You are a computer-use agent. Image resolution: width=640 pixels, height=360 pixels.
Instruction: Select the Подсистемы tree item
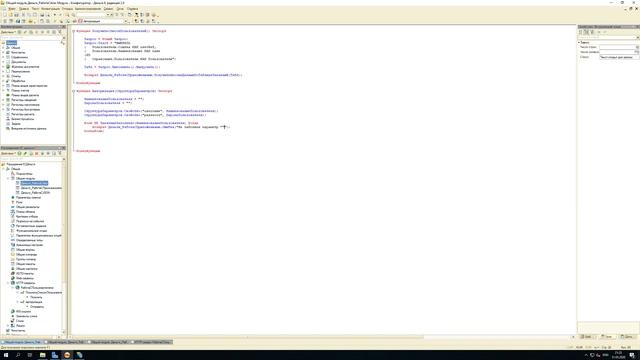[24, 174]
